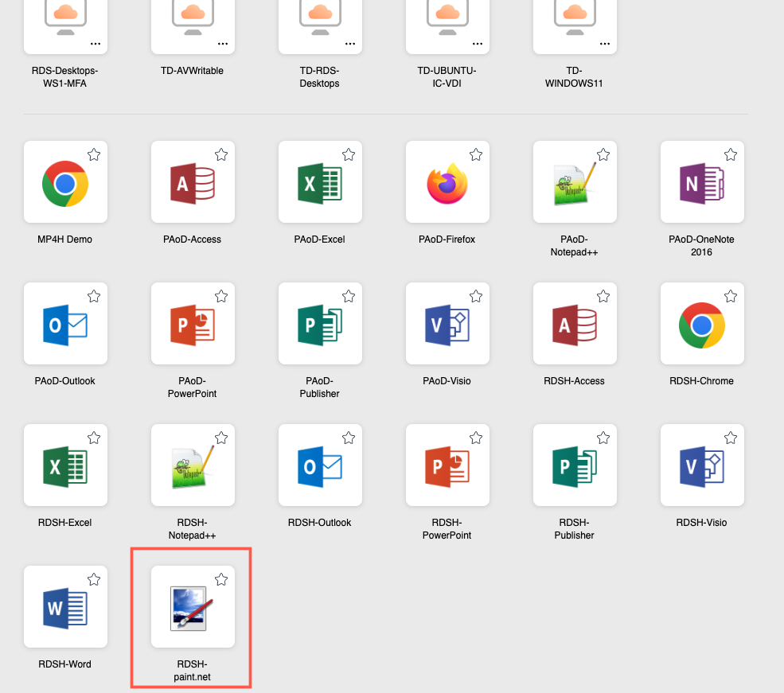Launch the RDSH-Chrome app icon

702,325
